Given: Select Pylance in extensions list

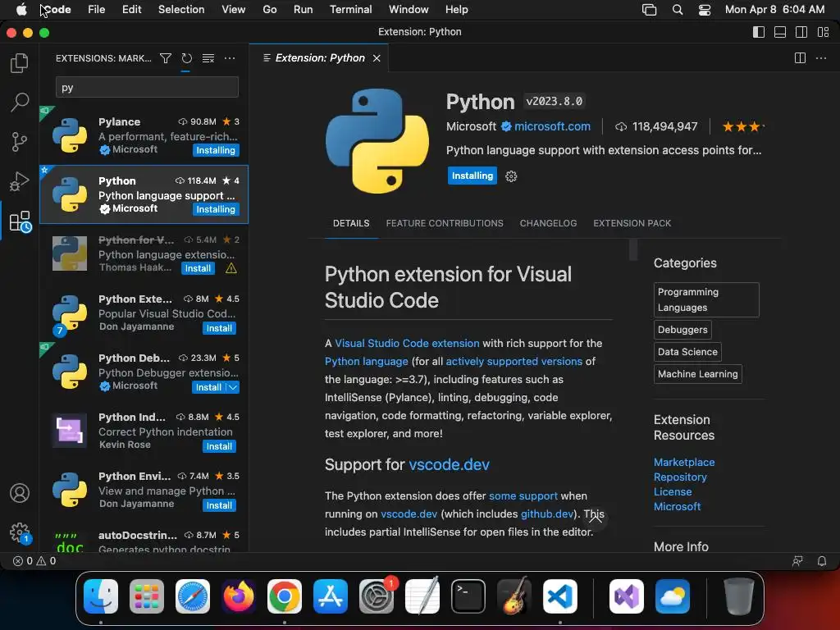Looking at the screenshot, I should coord(144,135).
